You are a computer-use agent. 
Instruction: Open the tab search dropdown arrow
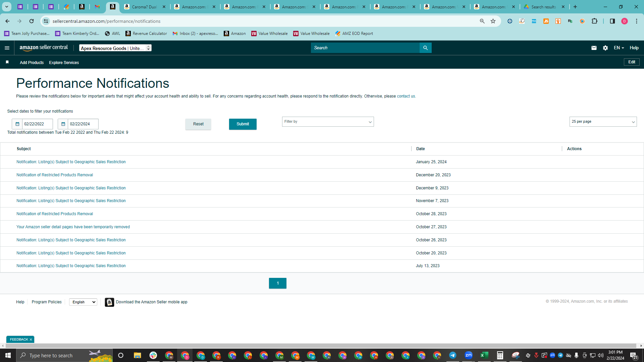(x=6, y=7)
